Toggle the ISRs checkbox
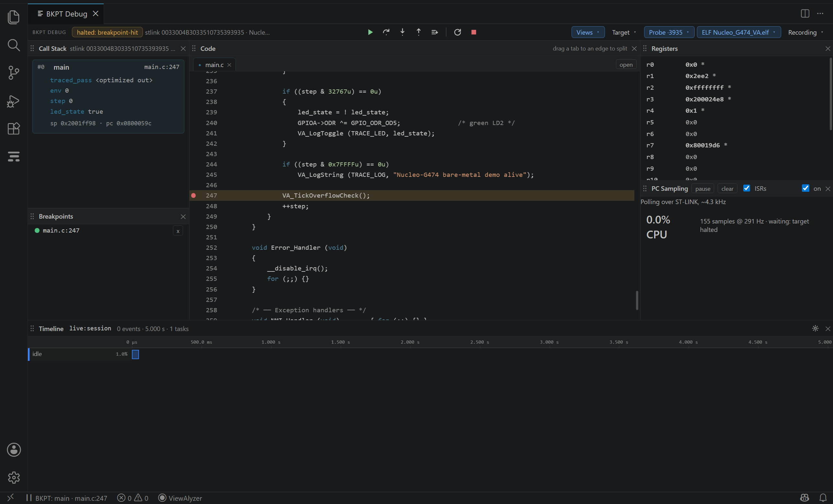Screen dimensions: 833x504 coord(746,188)
